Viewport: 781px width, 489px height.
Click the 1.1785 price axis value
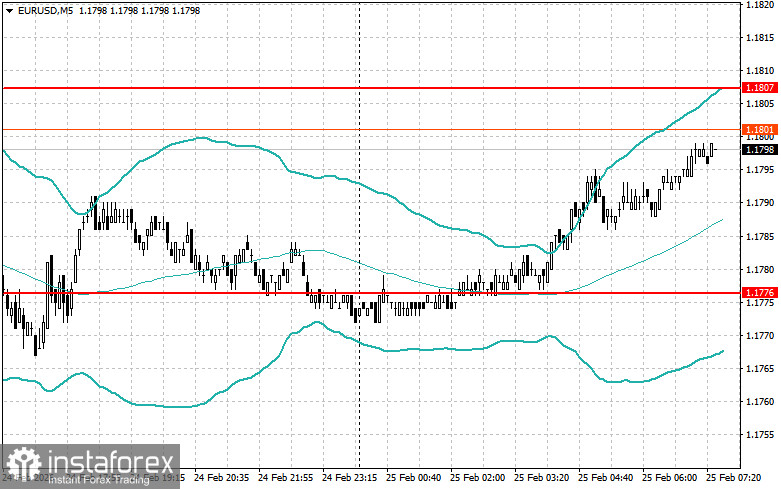pos(760,236)
